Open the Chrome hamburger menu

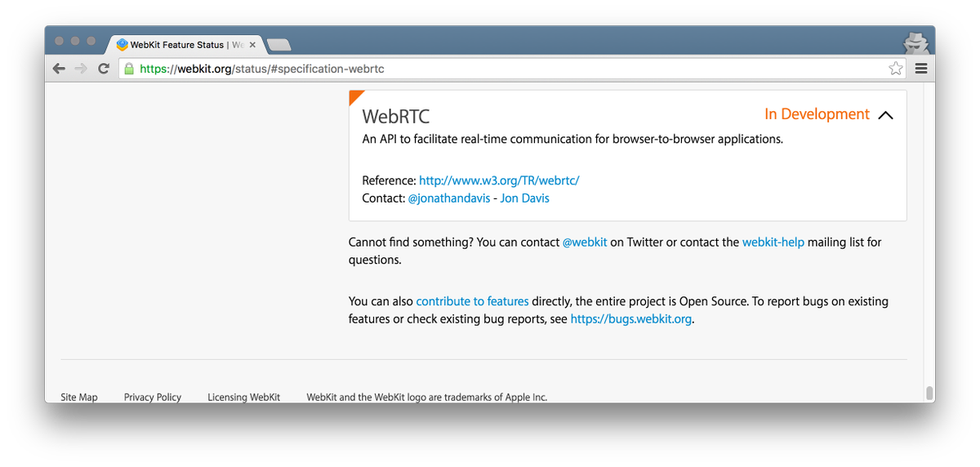click(x=921, y=69)
